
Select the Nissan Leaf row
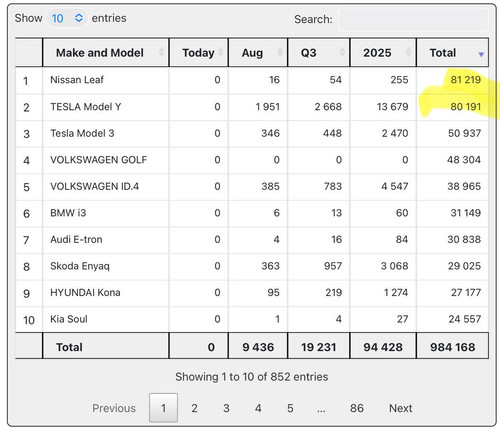pos(252,80)
